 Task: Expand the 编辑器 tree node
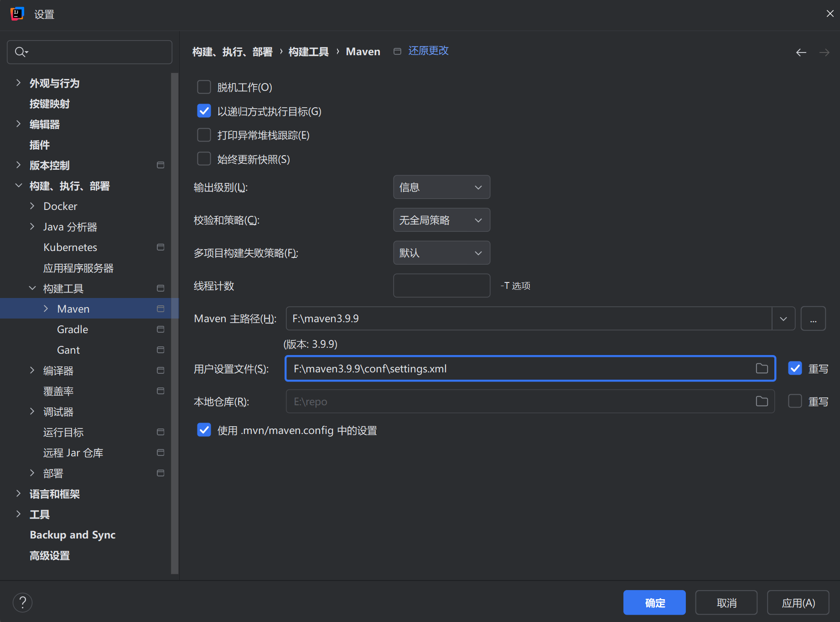[18, 124]
